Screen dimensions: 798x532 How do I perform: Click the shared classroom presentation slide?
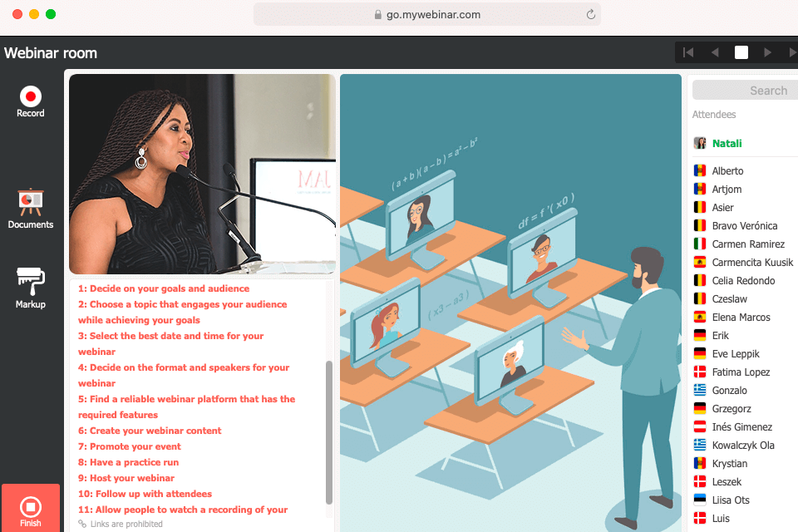[510, 303]
